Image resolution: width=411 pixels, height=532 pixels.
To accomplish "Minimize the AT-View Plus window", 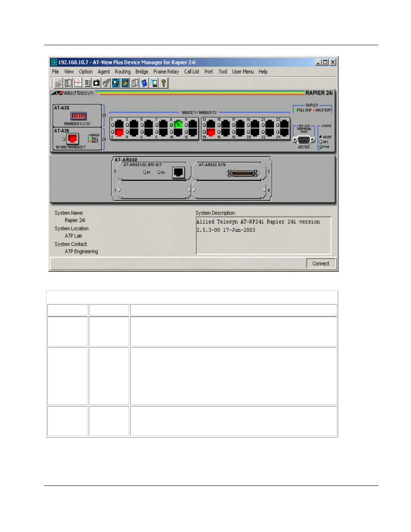I will pos(318,62).
